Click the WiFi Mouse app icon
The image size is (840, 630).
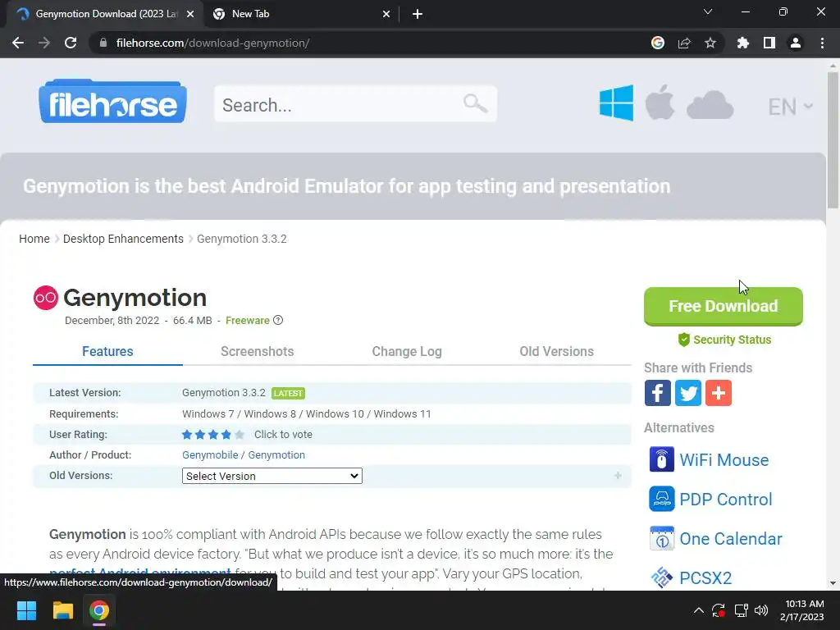(x=662, y=459)
